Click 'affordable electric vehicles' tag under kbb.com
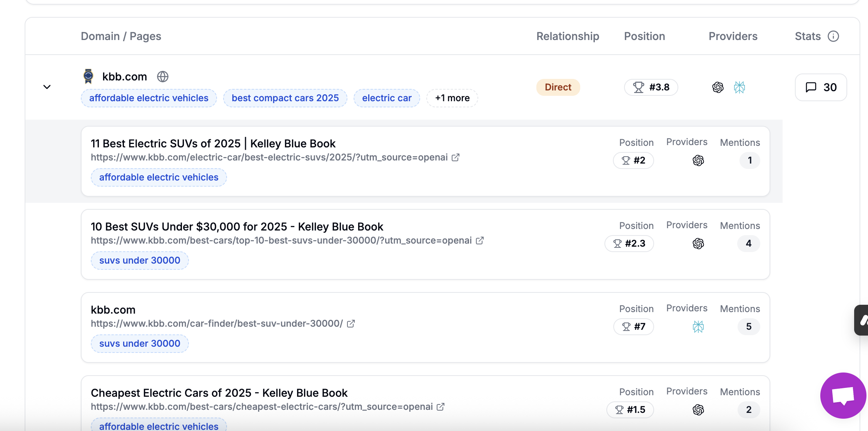The image size is (868, 431). click(x=149, y=98)
